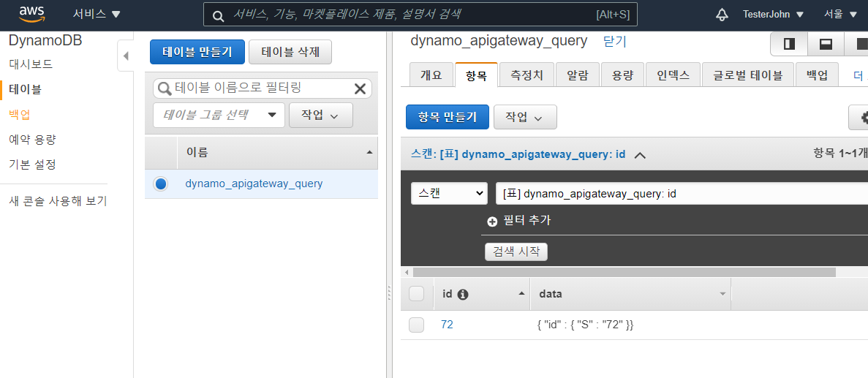Open the 테이블 그룹 선택 dropdown
This screenshot has width=868, height=378.
click(219, 115)
